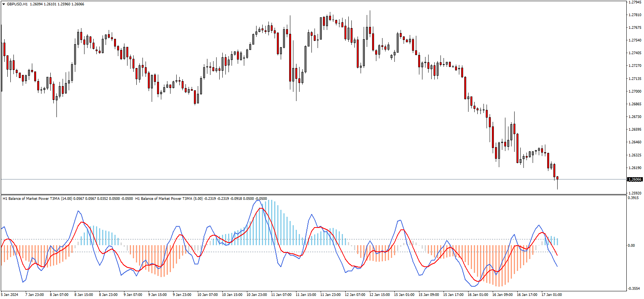
Task: Click the Balance of Market Power T3MA (5.00) label
Action: pyautogui.click(x=169, y=199)
